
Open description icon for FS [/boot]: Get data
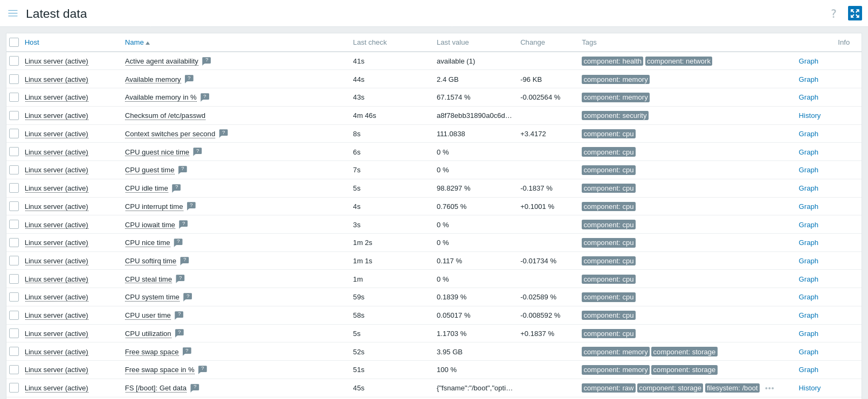(195, 388)
